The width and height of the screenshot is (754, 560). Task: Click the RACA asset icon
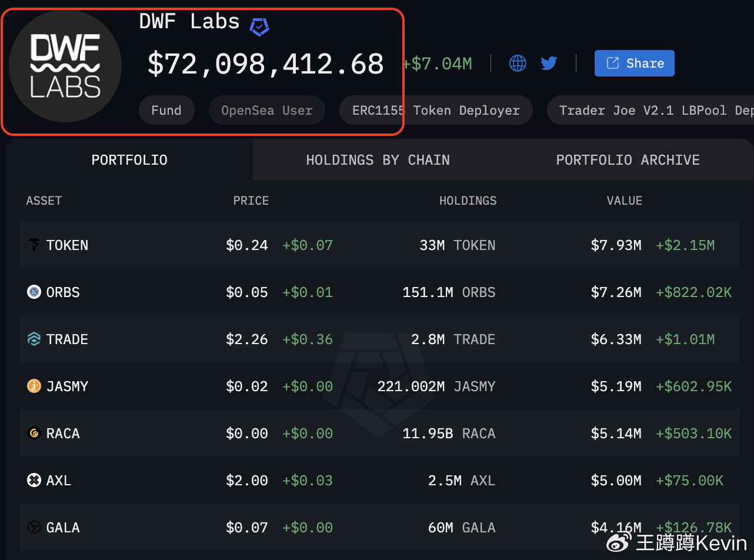click(34, 433)
